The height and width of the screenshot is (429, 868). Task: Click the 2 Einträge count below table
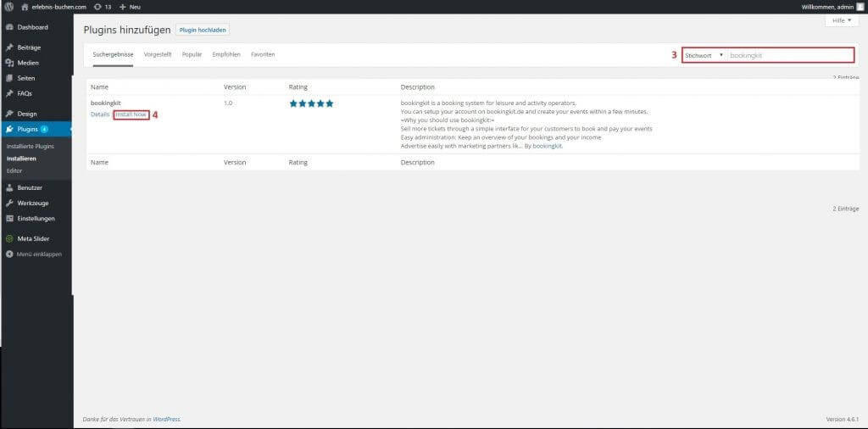(845, 209)
